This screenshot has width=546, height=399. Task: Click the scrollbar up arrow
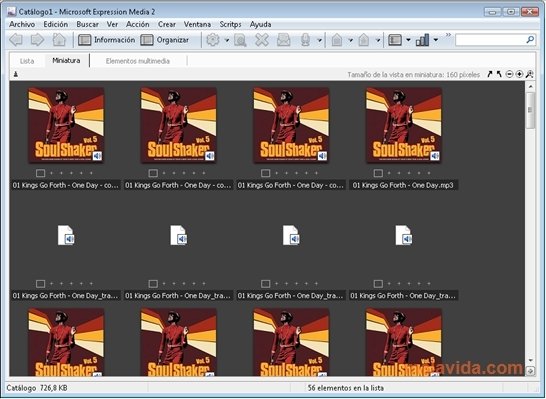pos(530,86)
